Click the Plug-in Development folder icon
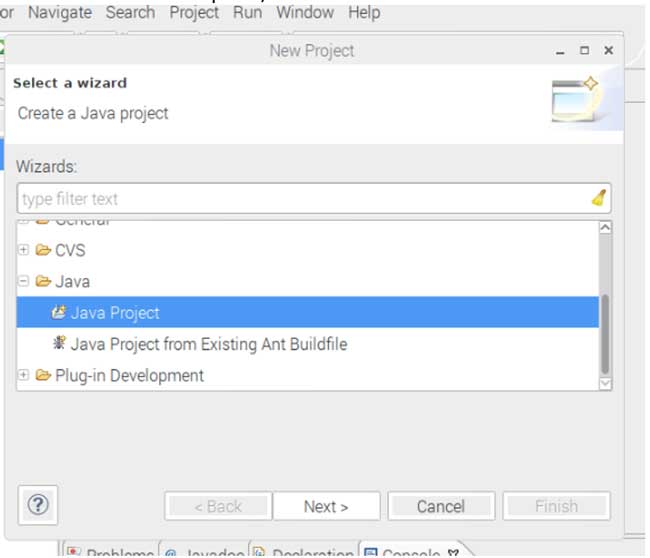 [x=43, y=376]
